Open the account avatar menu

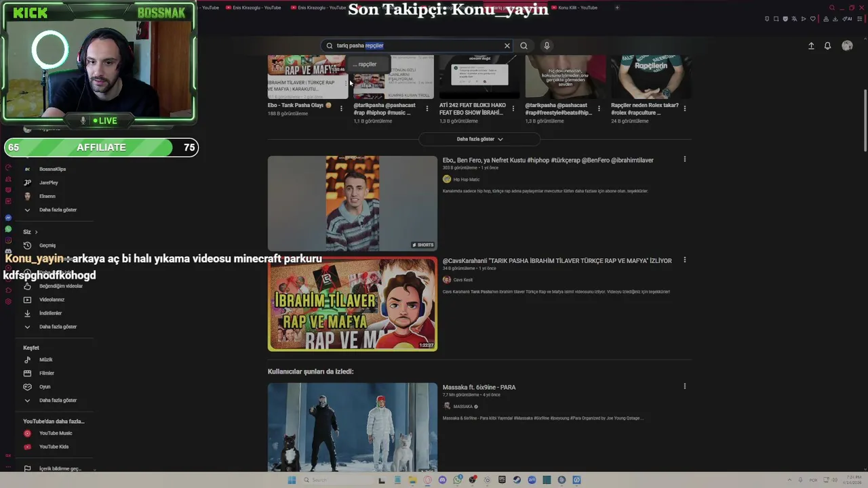[x=847, y=45]
